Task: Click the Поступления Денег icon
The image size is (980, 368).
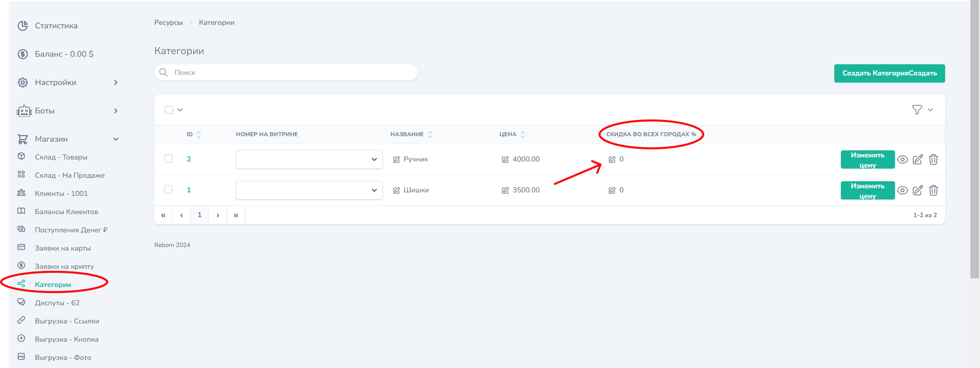Action: [21, 229]
